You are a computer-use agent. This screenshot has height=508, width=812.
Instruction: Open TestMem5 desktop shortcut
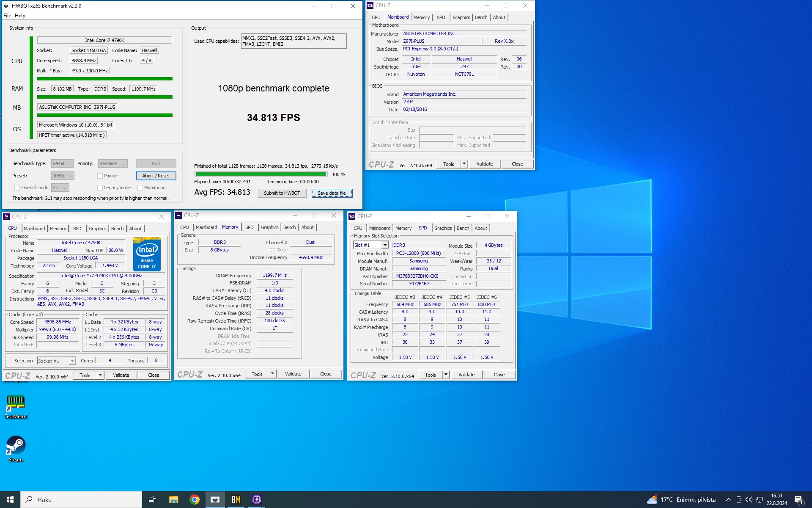16,407
